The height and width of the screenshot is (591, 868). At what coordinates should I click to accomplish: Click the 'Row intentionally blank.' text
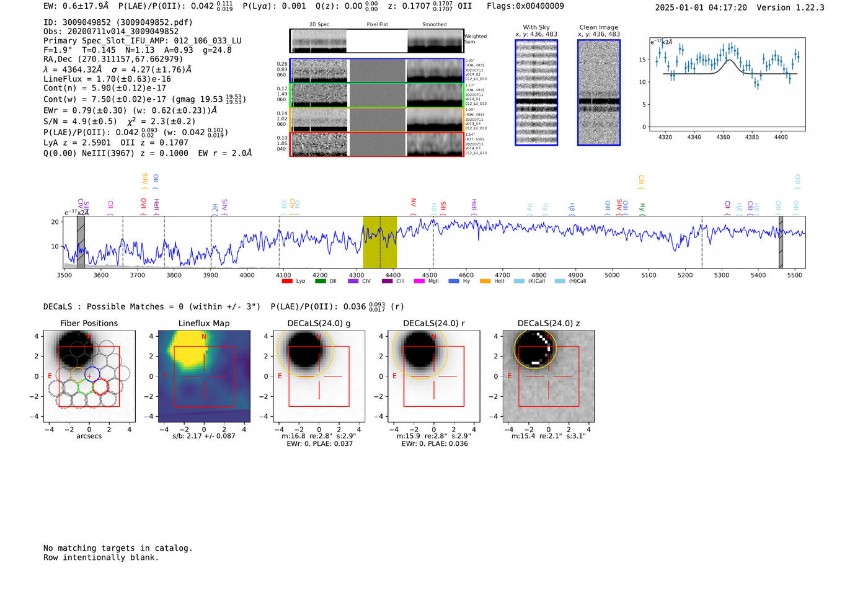click(101, 558)
